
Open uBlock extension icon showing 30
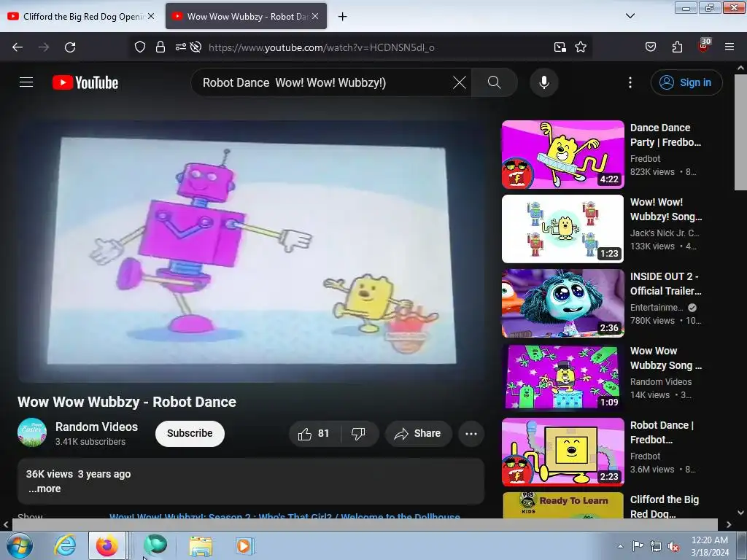704,45
